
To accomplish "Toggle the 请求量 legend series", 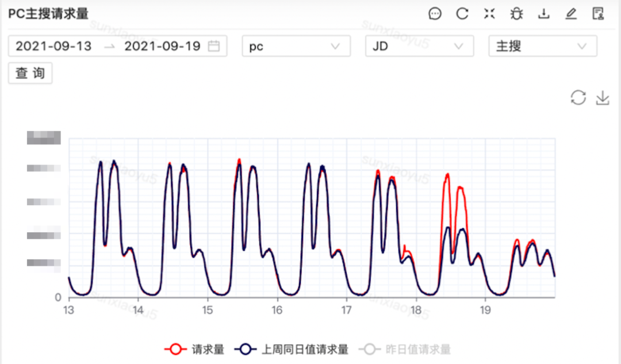I will pyautogui.click(x=194, y=350).
